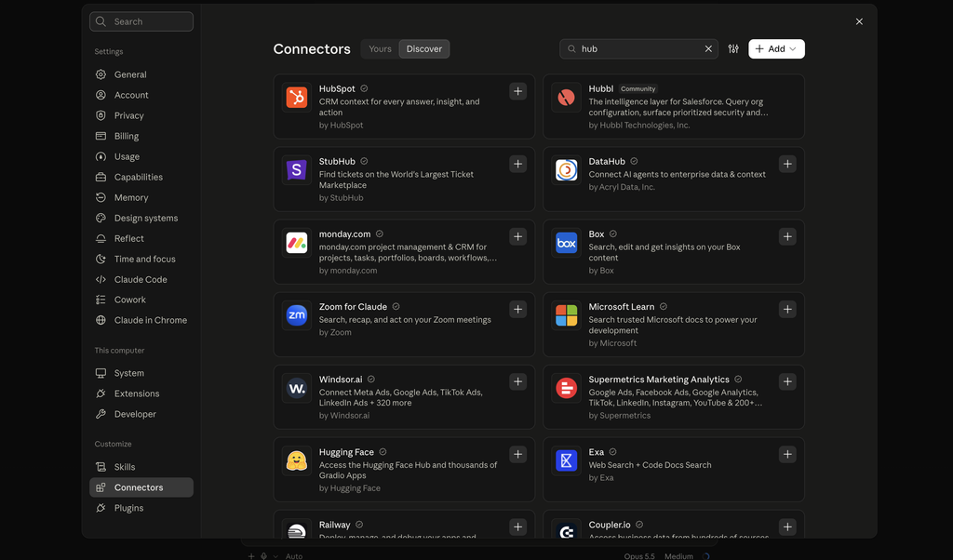Open the Hubbl community connector card
Viewport: 953px width, 560px height.
click(x=674, y=106)
